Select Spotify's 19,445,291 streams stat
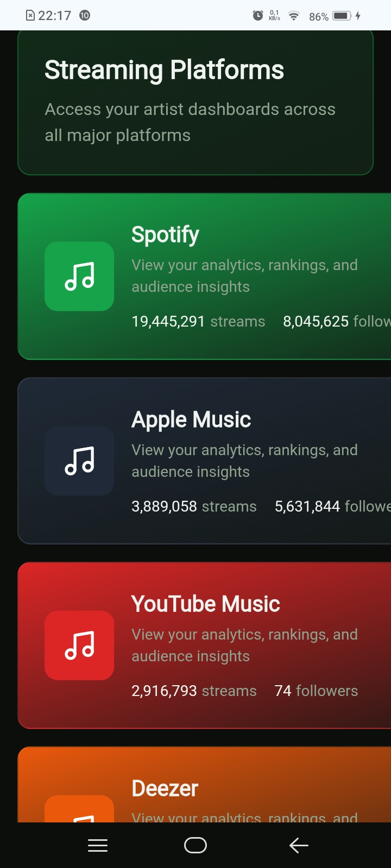This screenshot has height=868, width=391. [198, 322]
